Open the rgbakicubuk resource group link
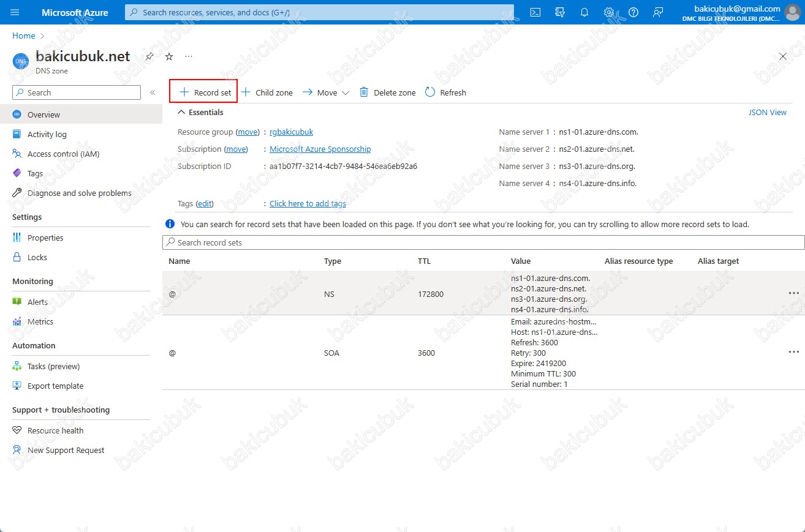This screenshot has height=532, width=805. [x=291, y=132]
